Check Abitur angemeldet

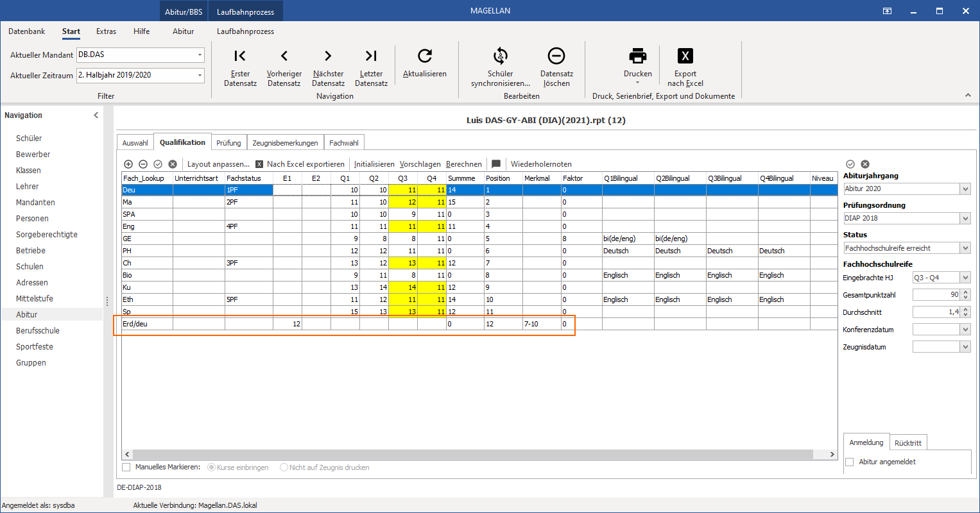[x=850, y=462]
